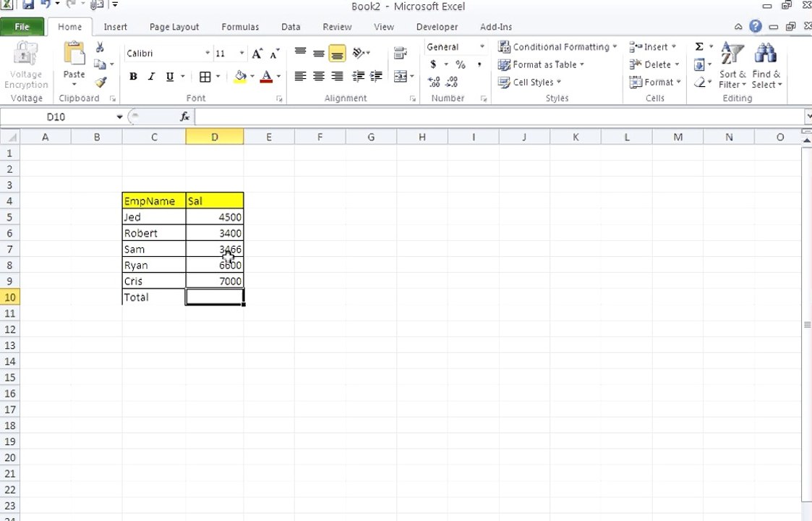This screenshot has height=521, width=812.
Task: Open the File tab
Action: coord(22,27)
